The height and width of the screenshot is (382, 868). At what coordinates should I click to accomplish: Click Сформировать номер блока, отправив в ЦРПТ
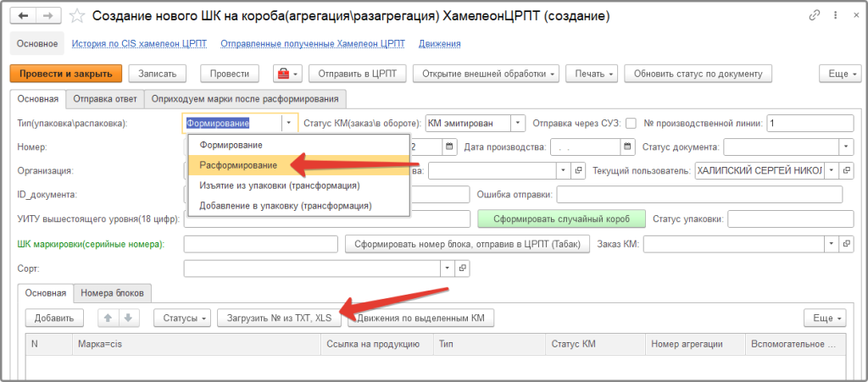pyautogui.click(x=467, y=244)
